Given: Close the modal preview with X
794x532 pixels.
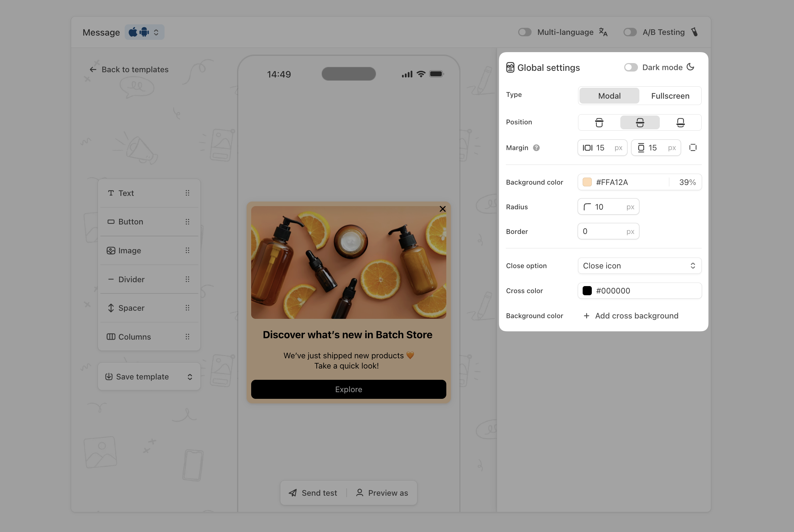Looking at the screenshot, I should 442,209.
